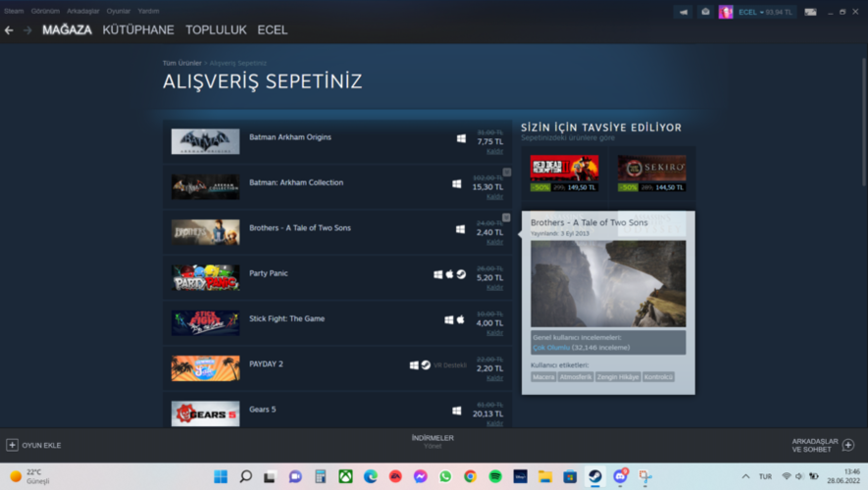Switch to TOPLULUK tab
The width and height of the screenshot is (868, 490).
[x=216, y=29]
